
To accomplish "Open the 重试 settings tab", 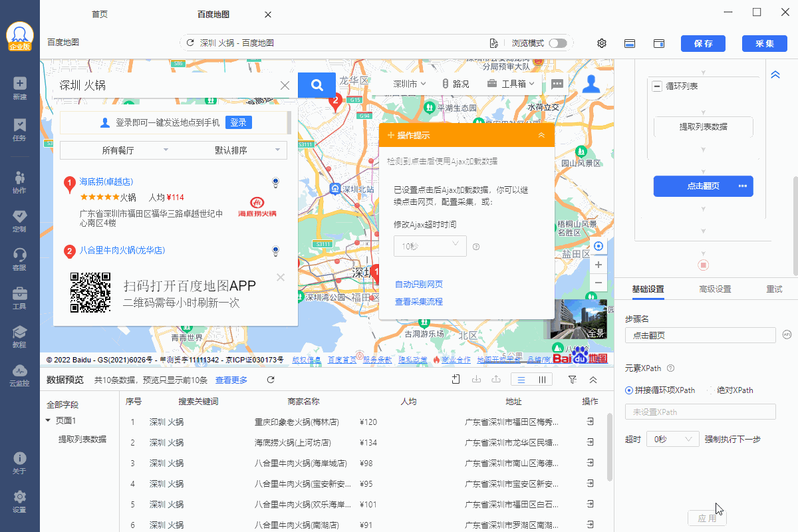I will tap(774, 289).
